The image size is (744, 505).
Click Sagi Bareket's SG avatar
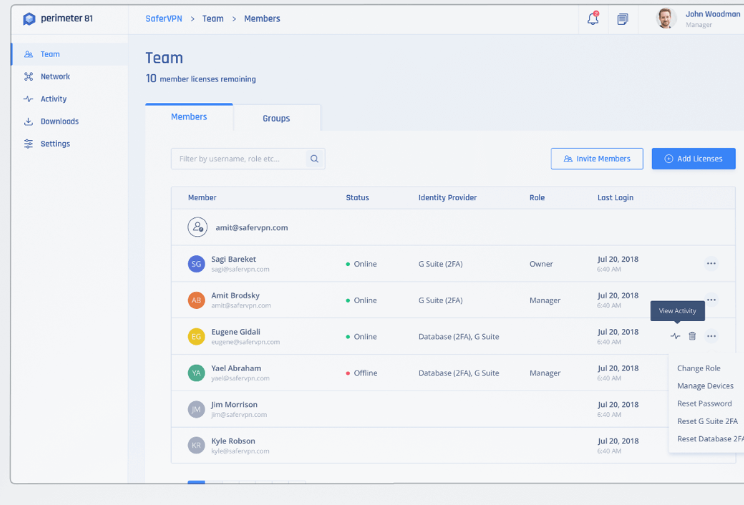(196, 264)
